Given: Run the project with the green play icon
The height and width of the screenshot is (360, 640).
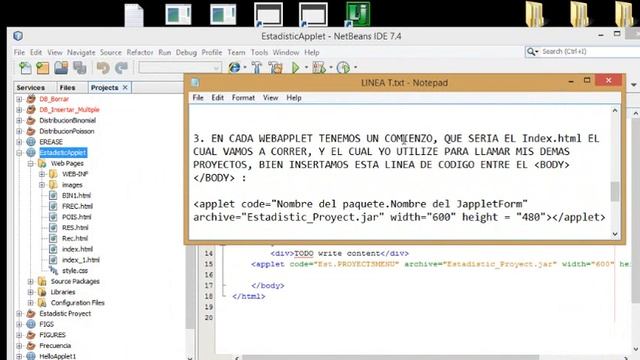Looking at the screenshot, I should (x=296, y=67).
